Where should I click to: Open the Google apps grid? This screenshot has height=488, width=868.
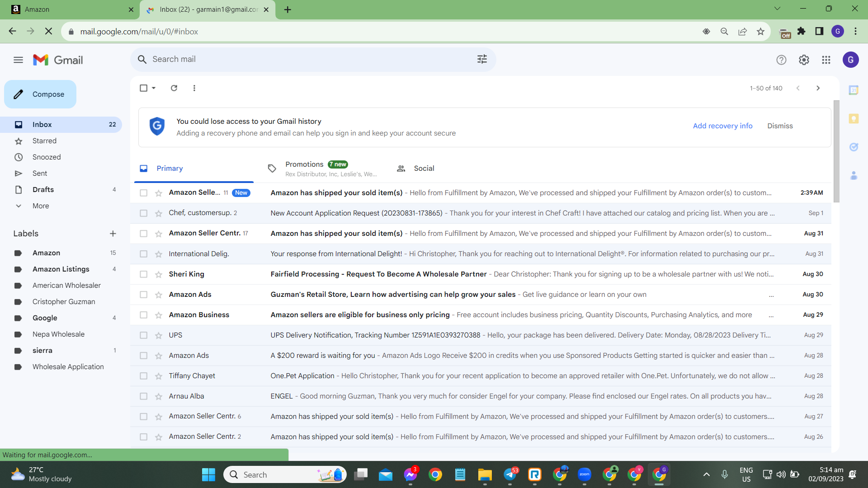(826, 60)
